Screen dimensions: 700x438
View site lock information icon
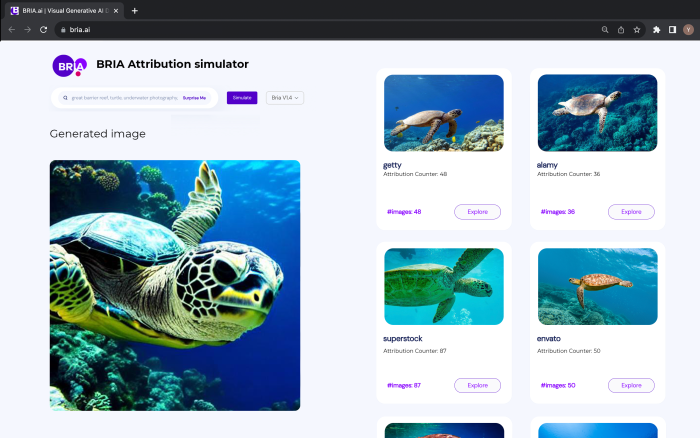click(63, 30)
